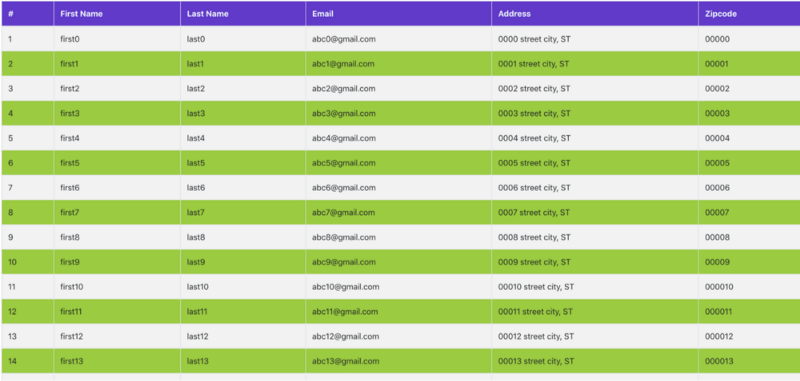The height and width of the screenshot is (381, 800).
Task: Click zipcode 00002
Action: click(x=717, y=89)
